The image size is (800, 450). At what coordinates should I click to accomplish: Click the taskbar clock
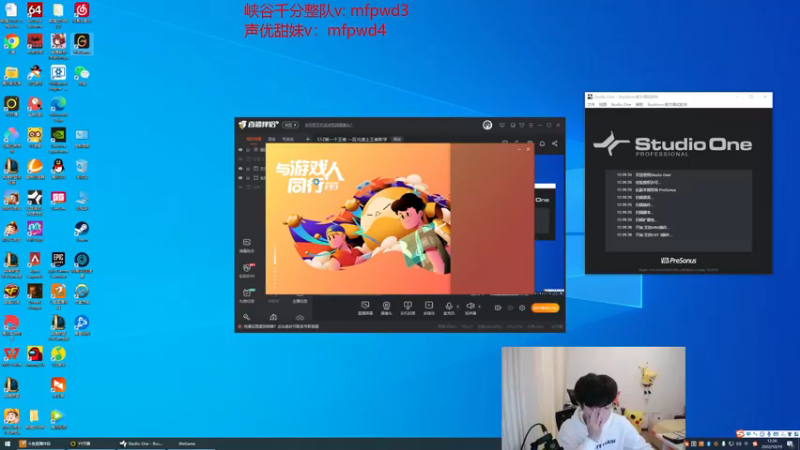tap(771, 444)
